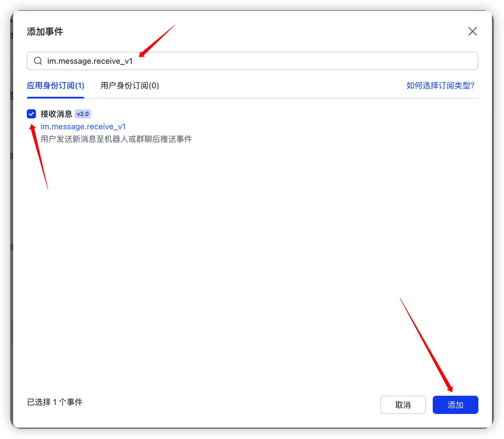This screenshot has width=504, height=439.
Task: Click the 添加事件 dialog title
Action: [x=45, y=32]
